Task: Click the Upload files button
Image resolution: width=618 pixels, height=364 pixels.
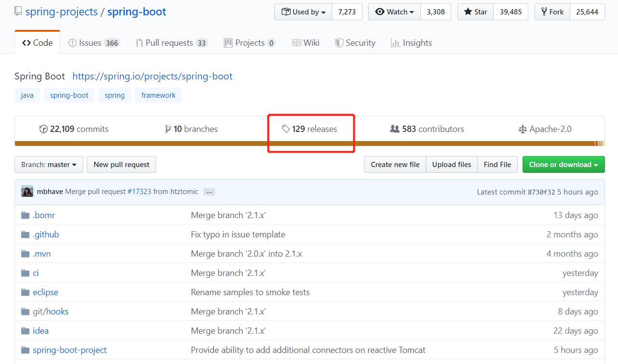Action: click(x=452, y=164)
